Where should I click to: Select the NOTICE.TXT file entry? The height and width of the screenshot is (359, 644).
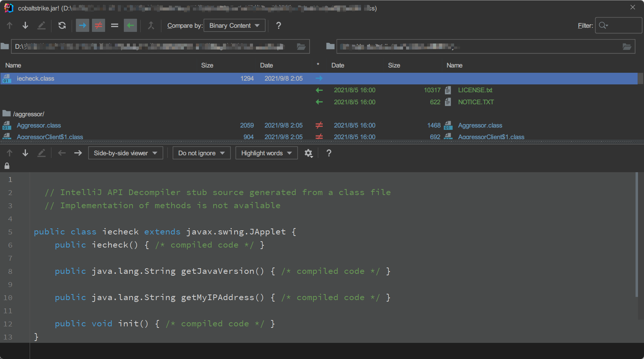(476, 102)
